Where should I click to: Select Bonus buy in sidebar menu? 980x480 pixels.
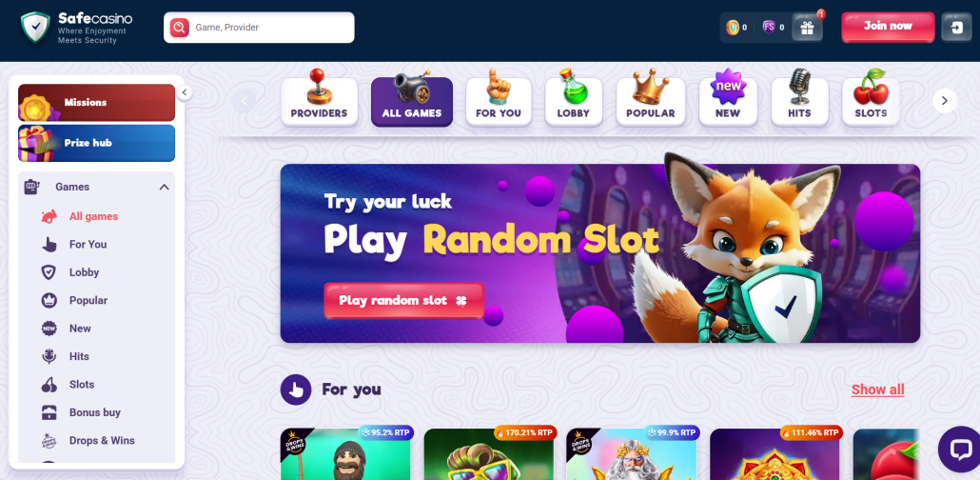click(96, 412)
